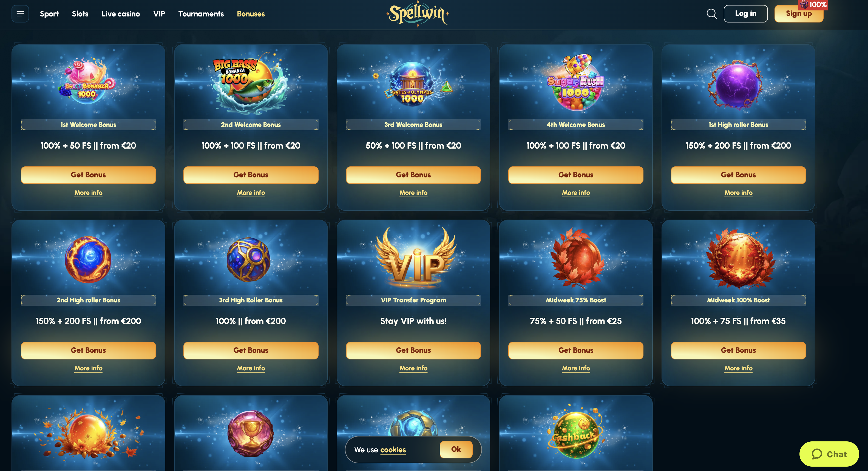Open the Chat bubble widget
The image size is (868, 471).
(829, 454)
